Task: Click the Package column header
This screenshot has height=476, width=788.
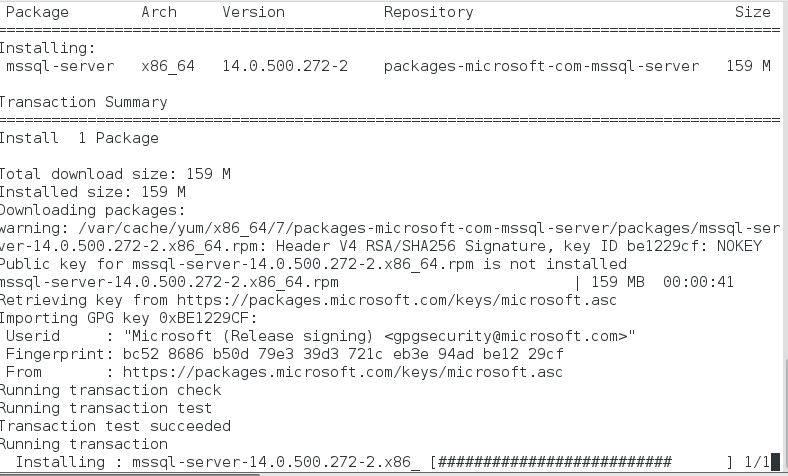Action: [x=38, y=12]
